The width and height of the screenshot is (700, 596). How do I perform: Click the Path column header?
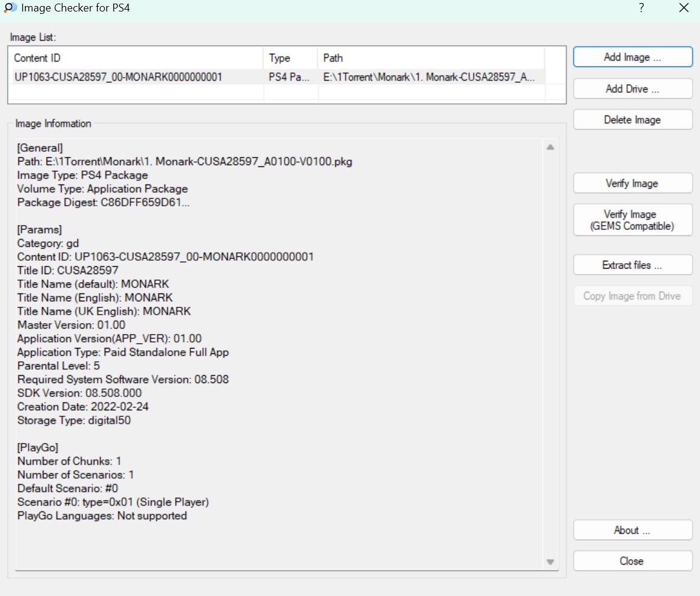tap(430, 58)
